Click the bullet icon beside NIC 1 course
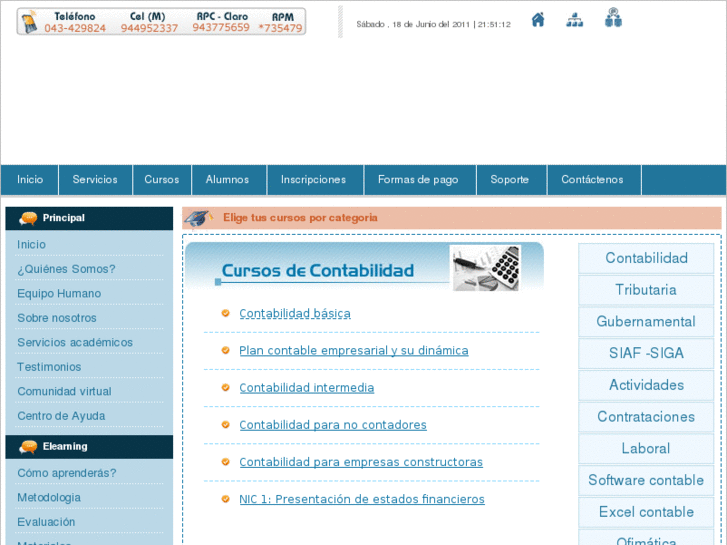This screenshot has height=545, width=727. tap(225, 499)
